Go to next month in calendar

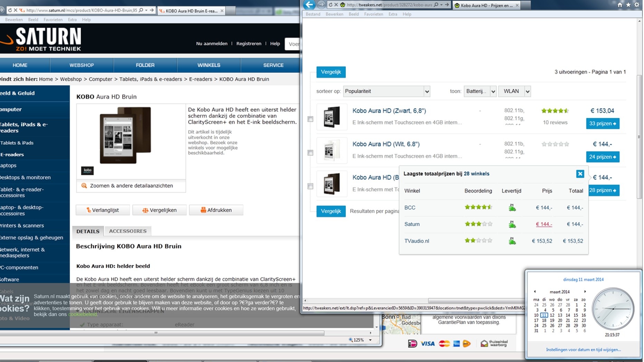pos(585,291)
